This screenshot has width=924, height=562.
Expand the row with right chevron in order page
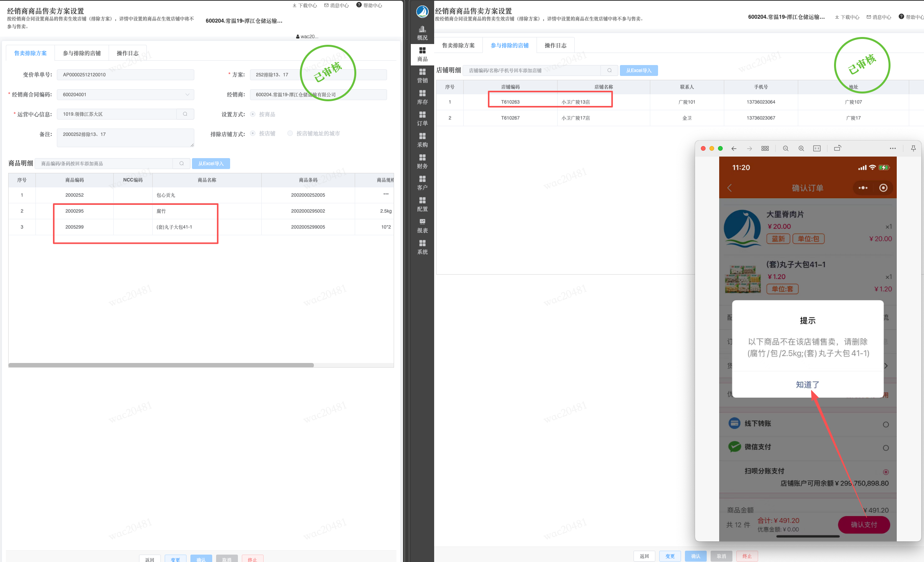pos(886,366)
